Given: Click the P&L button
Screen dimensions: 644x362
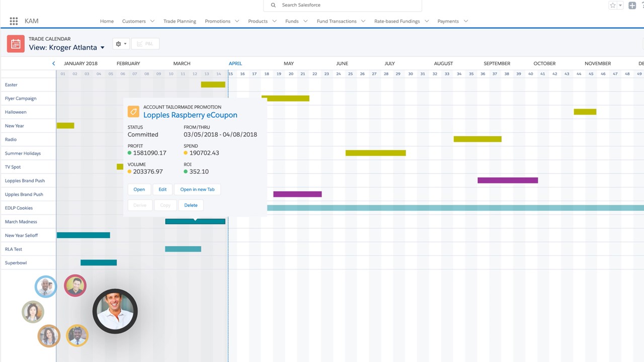Looking at the screenshot, I should coord(145,44).
